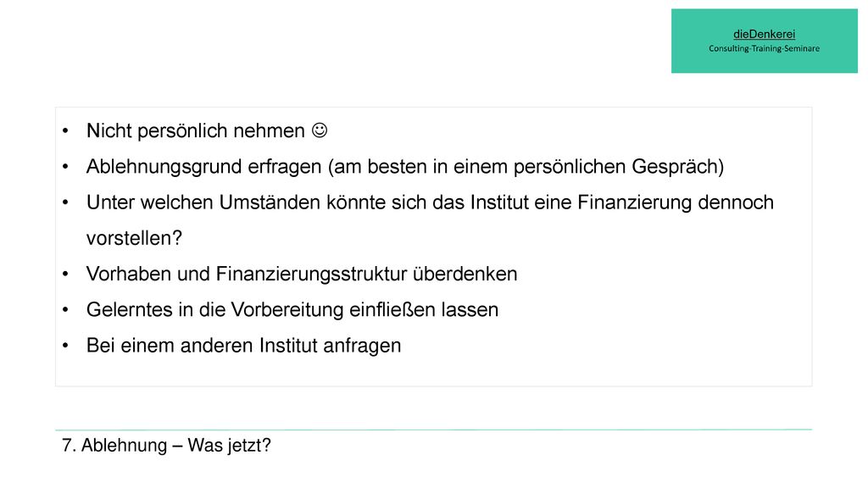Click the bullet point before 'Ablehnungsgrund'
The height and width of the screenshot is (488, 868).
(65, 167)
